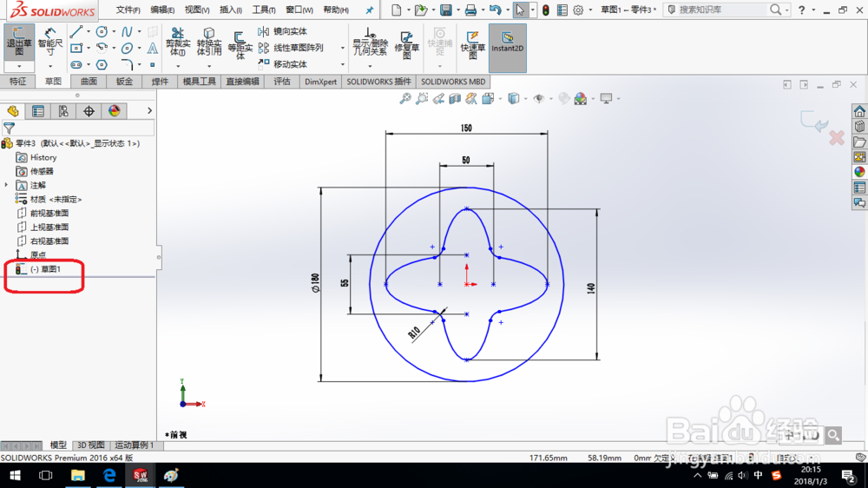Screen dimensions: 868x488
Task: Click Mirror Entities (镜向实体)
Action: (283, 31)
